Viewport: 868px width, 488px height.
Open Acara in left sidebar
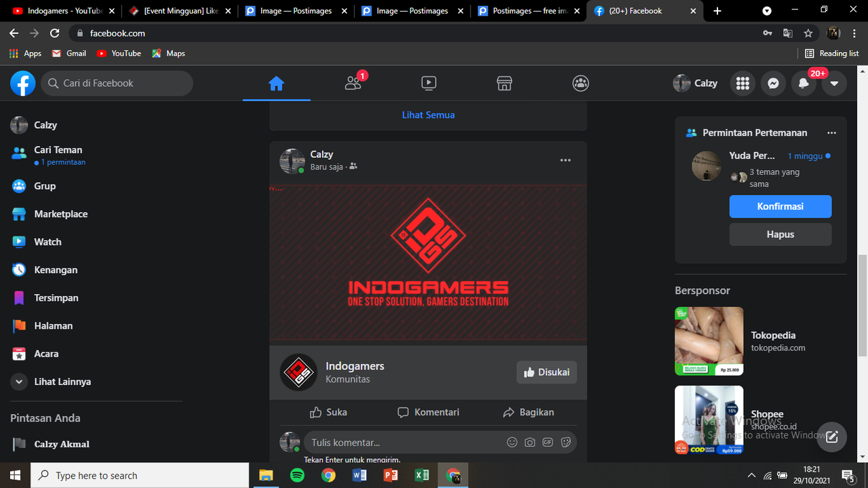95,354
